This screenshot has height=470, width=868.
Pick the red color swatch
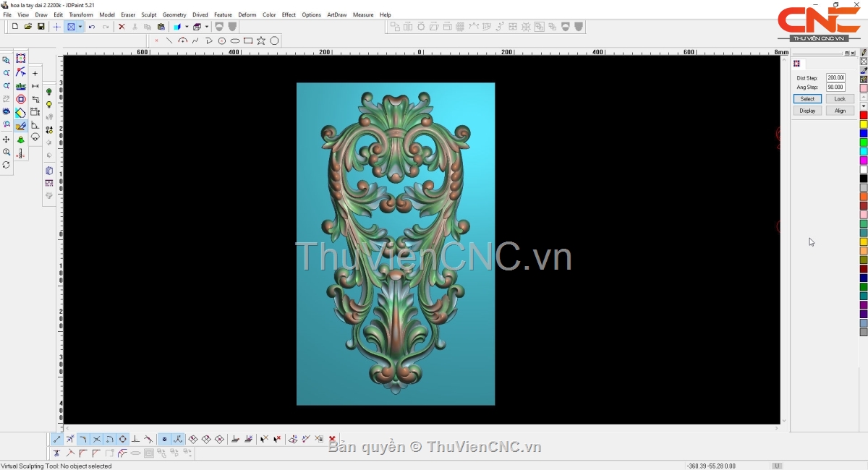pos(864,116)
